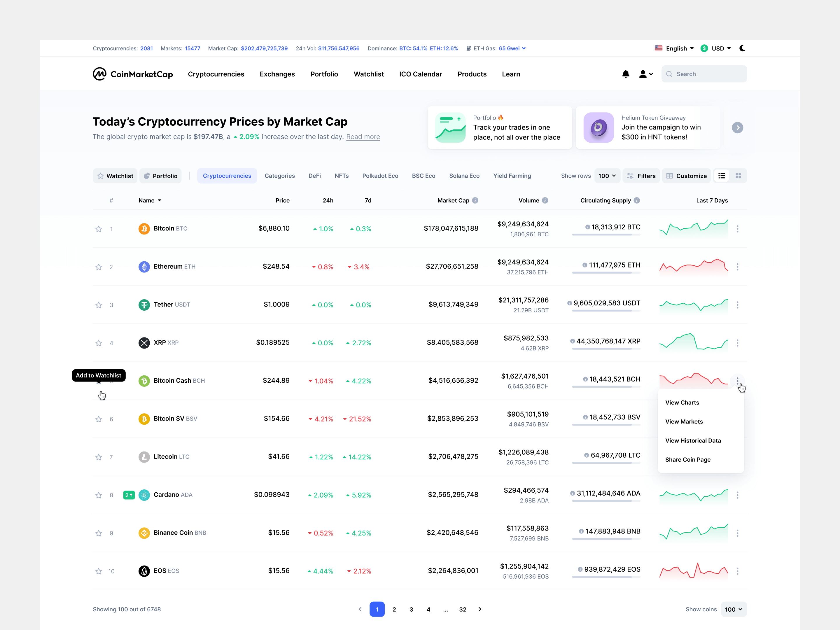Add Bitcoin to watchlist via star
The height and width of the screenshot is (630, 840).
click(x=98, y=229)
